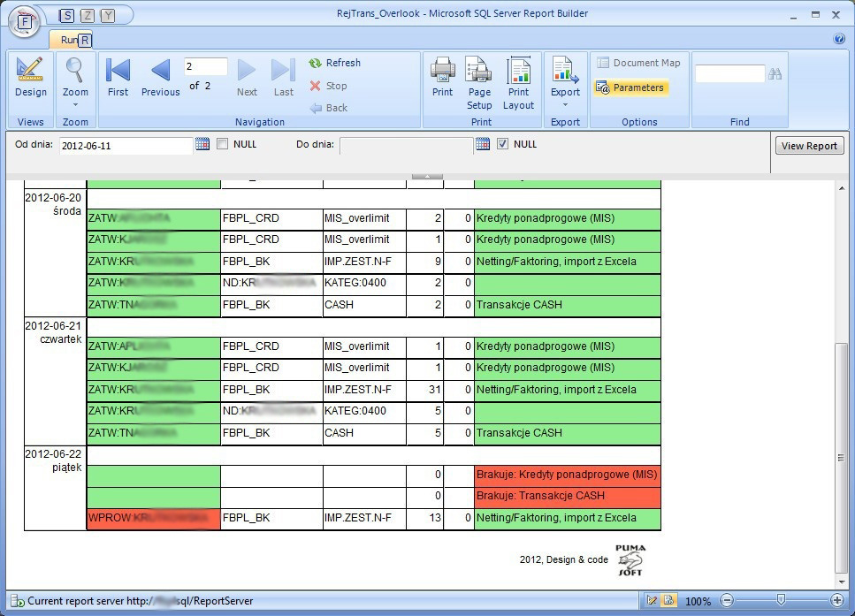Open calendar picker for Od dnia
The width and height of the screenshot is (855, 616).
pos(202,145)
